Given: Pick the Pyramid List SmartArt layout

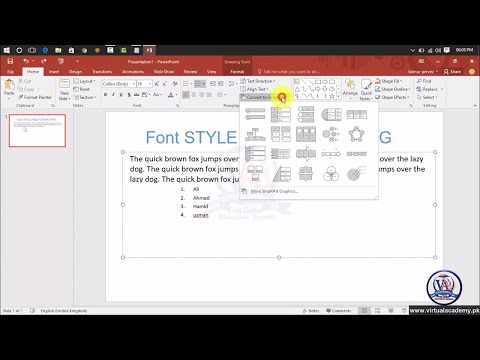Looking at the screenshot, I should (x=280, y=174).
